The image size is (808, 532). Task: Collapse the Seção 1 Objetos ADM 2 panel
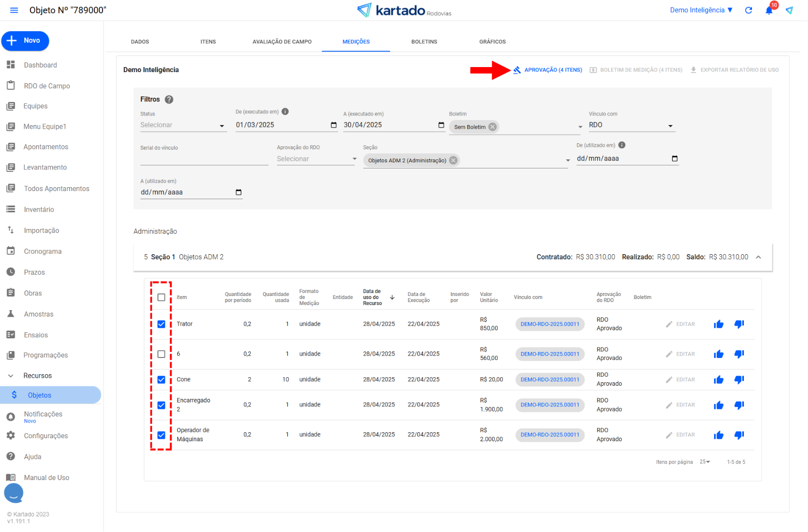(x=758, y=257)
